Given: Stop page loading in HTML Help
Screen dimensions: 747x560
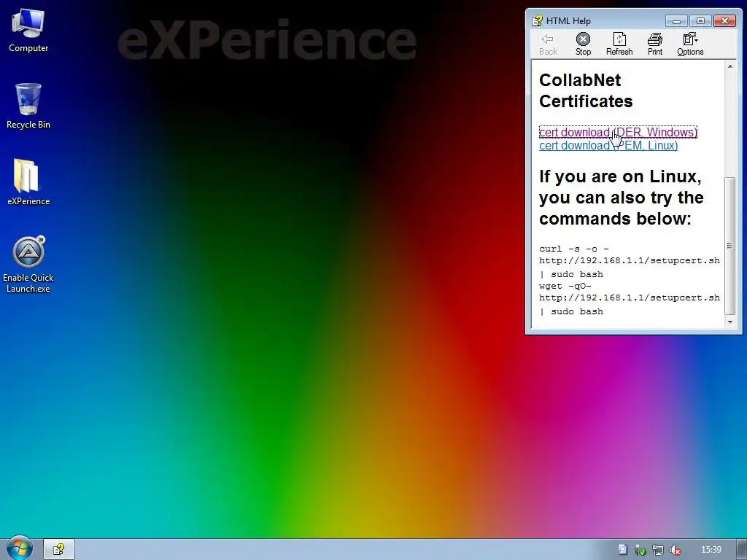Looking at the screenshot, I should (583, 44).
